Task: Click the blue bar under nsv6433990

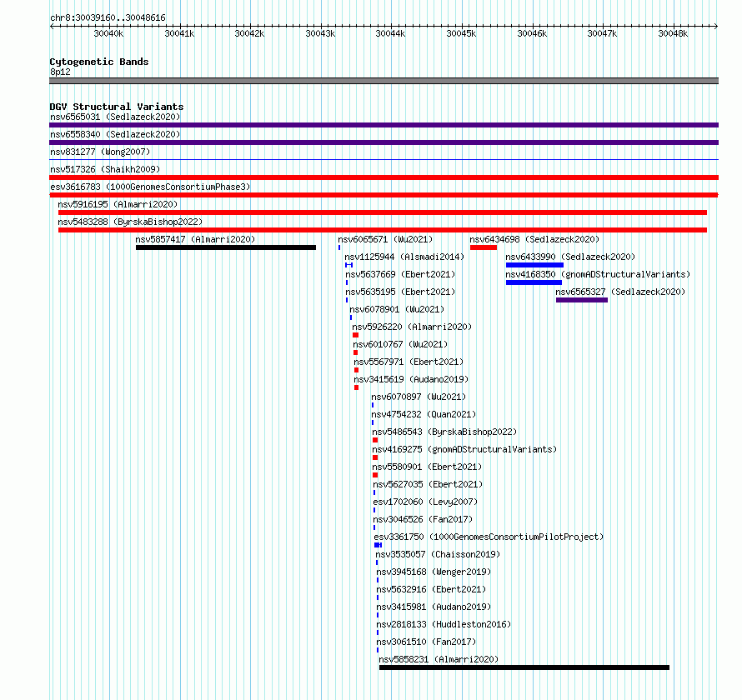Action: (x=534, y=265)
